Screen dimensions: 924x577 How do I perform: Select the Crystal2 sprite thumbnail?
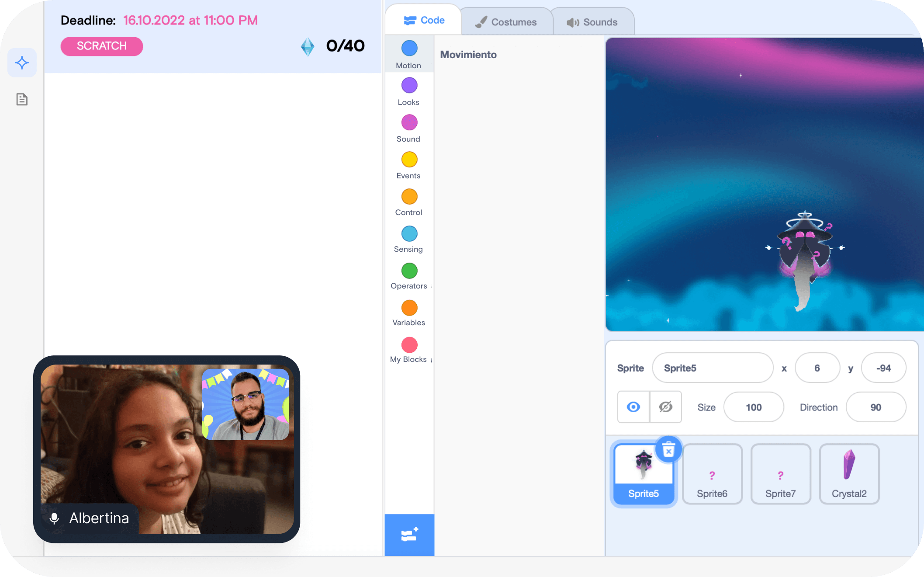(x=849, y=474)
